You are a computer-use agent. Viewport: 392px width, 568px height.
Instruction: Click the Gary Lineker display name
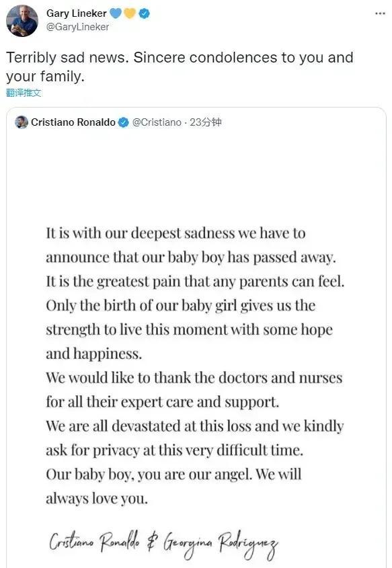coord(77,13)
